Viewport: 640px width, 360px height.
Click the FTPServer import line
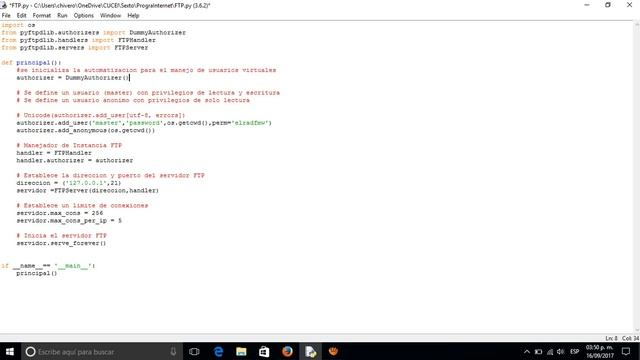[x=75, y=47]
